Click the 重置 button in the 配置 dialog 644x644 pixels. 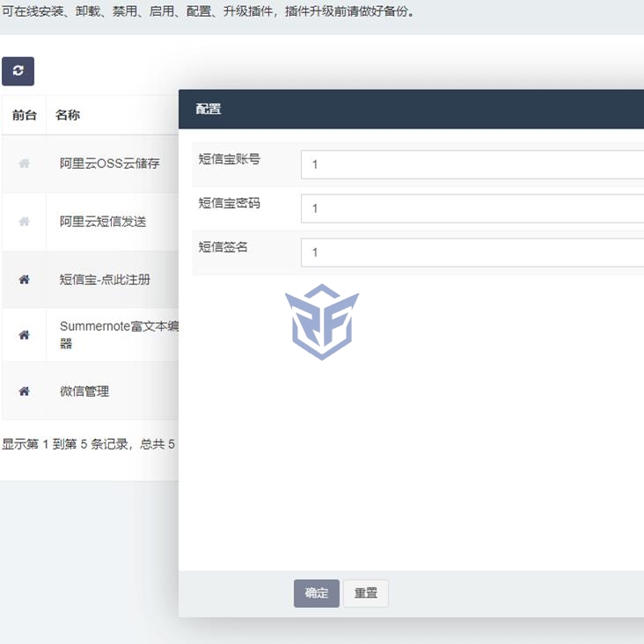(365, 593)
